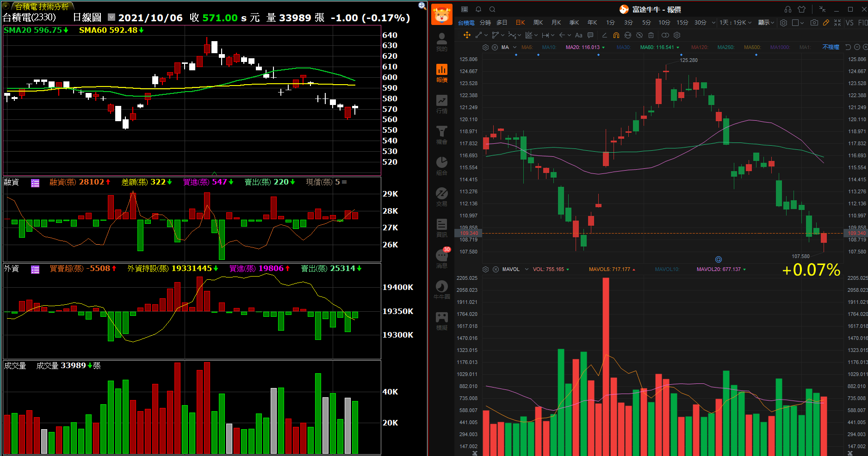Switch to the 月K tab
Screen dimensions: 868x456
click(556, 23)
